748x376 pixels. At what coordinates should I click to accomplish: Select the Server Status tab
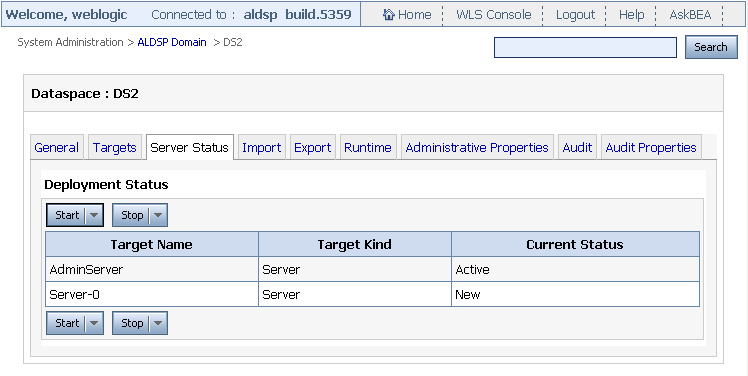189,147
